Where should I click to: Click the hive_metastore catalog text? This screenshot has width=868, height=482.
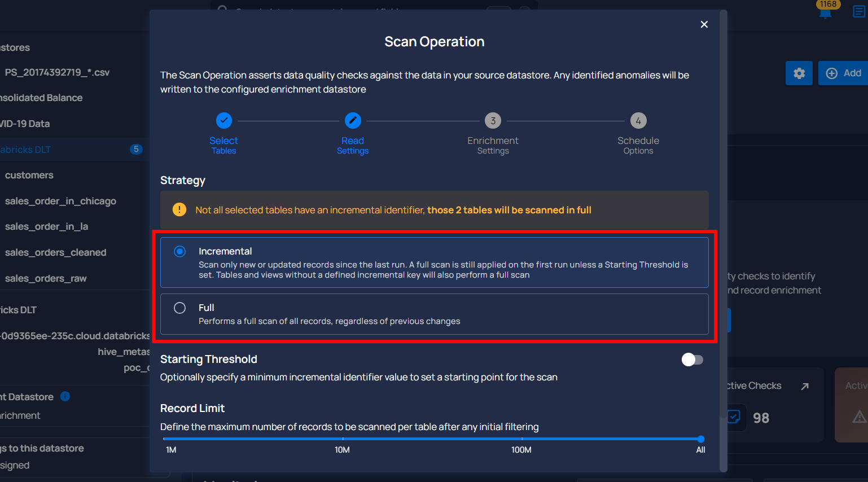pos(124,352)
